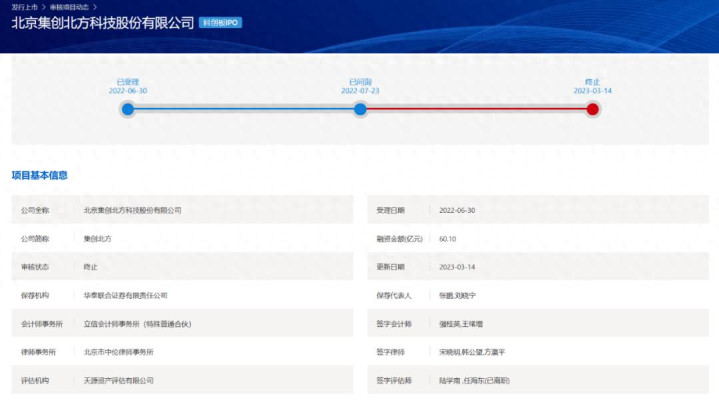Select company short name 集创北方
Image resolution: width=719 pixels, height=414 pixels.
[x=98, y=239]
